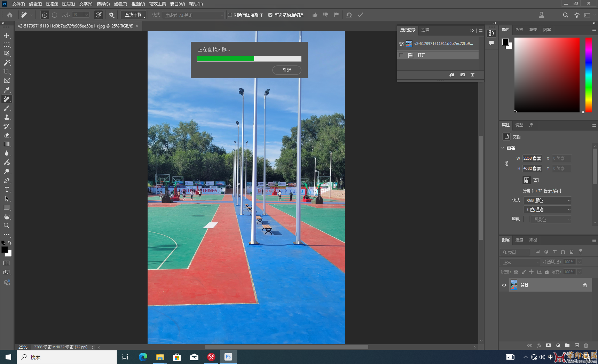Click the hue spectrum slider
The image size is (598, 364).
point(589,75)
